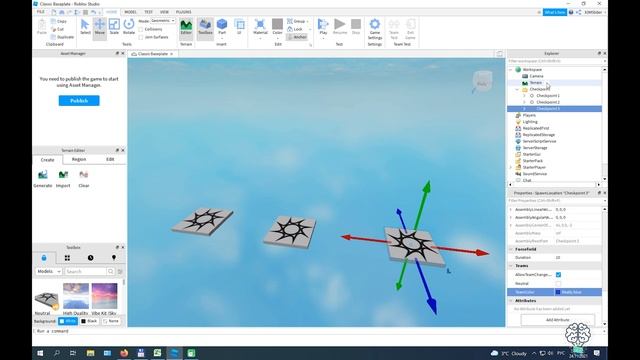Click the Add Attribute button
640x360 pixels.
coord(558,320)
